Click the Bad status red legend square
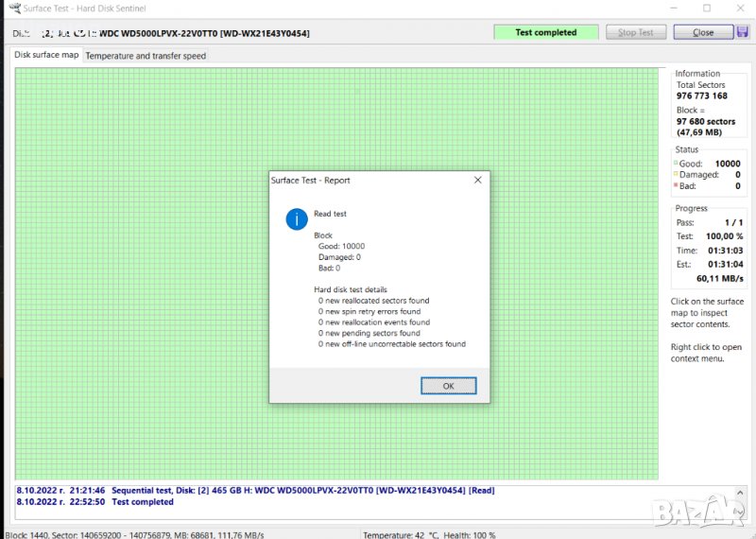This screenshot has height=539, width=756. point(676,186)
